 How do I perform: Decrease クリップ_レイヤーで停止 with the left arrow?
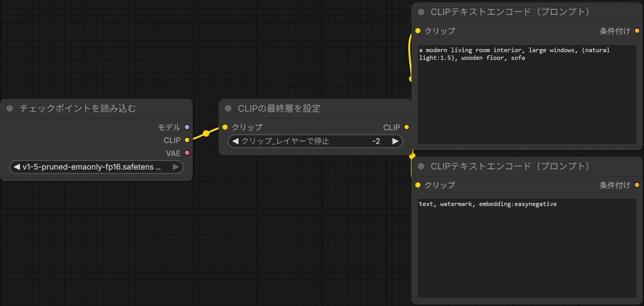[235, 141]
